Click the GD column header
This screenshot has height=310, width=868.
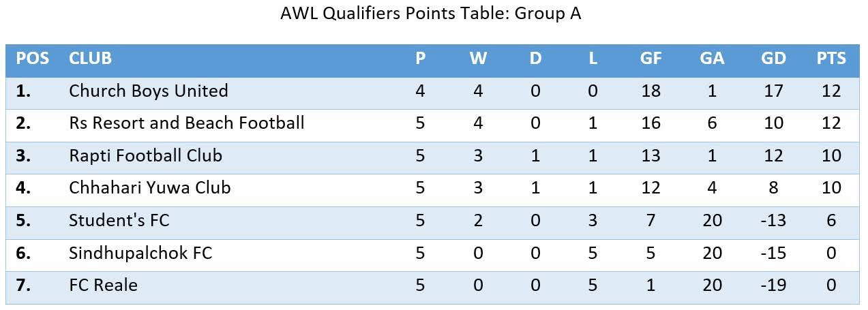click(x=773, y=59)
